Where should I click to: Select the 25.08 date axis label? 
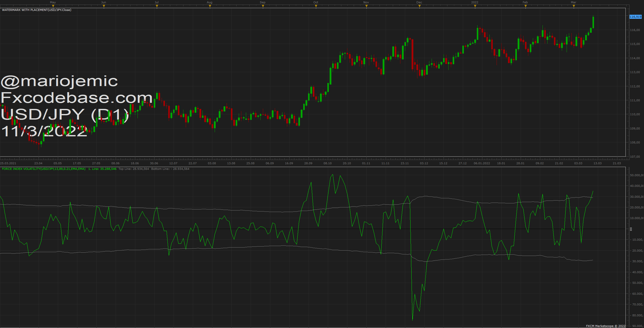tap(250, 163)
